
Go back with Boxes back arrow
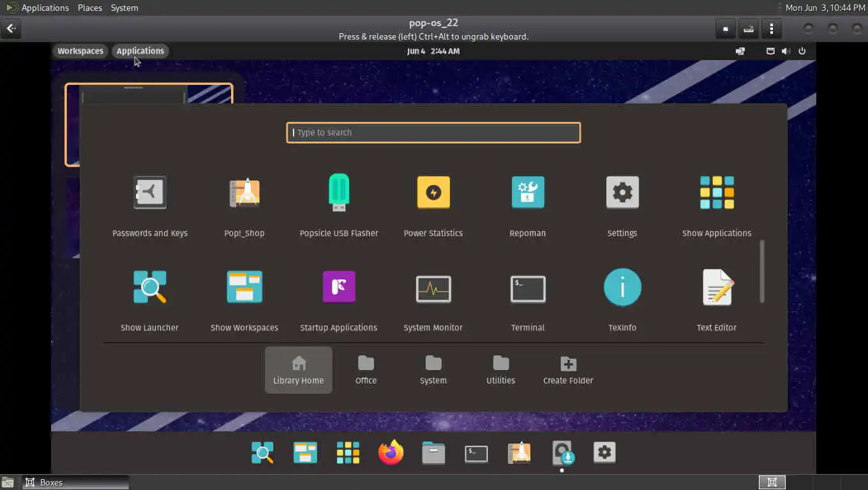pos(11,29)
